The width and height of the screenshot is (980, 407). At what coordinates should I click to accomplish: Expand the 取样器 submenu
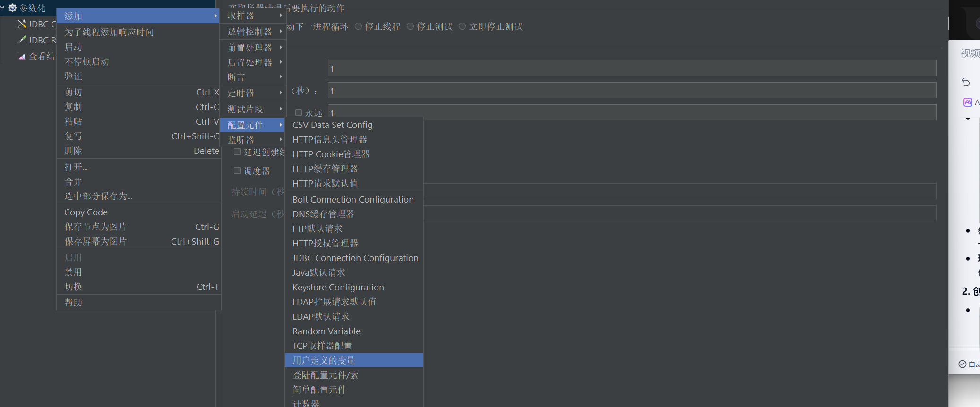pyautogui.click(x=253, y=16)
